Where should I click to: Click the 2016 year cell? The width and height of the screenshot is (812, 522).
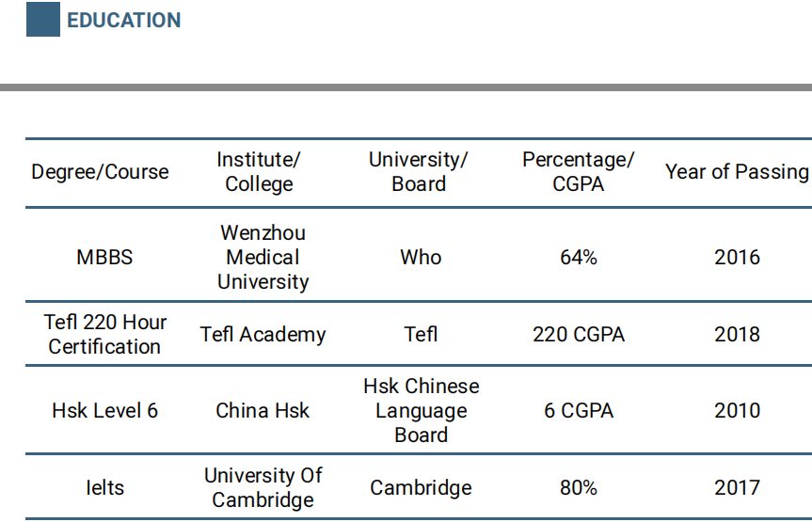tap(737, 257)
